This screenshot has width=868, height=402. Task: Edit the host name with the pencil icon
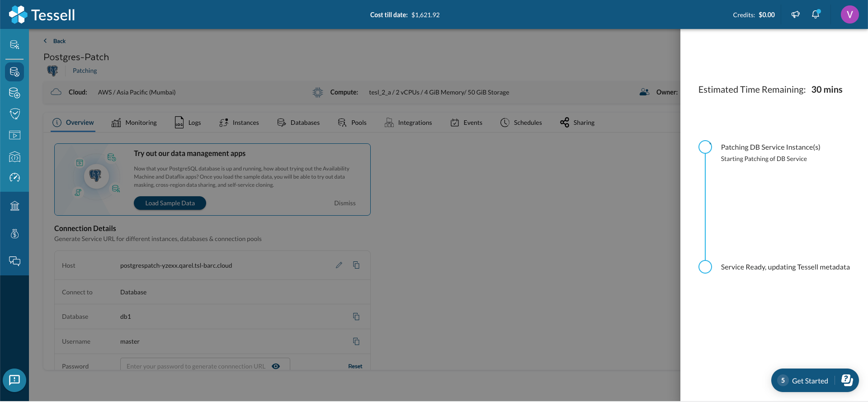tap(339, 265)
